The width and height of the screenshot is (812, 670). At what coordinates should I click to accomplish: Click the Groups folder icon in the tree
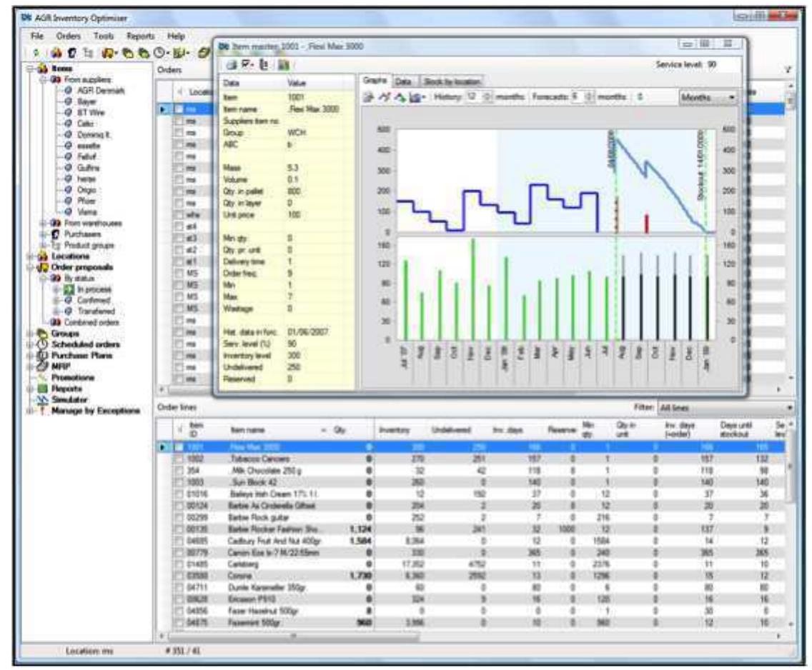[x=43, y=334]
